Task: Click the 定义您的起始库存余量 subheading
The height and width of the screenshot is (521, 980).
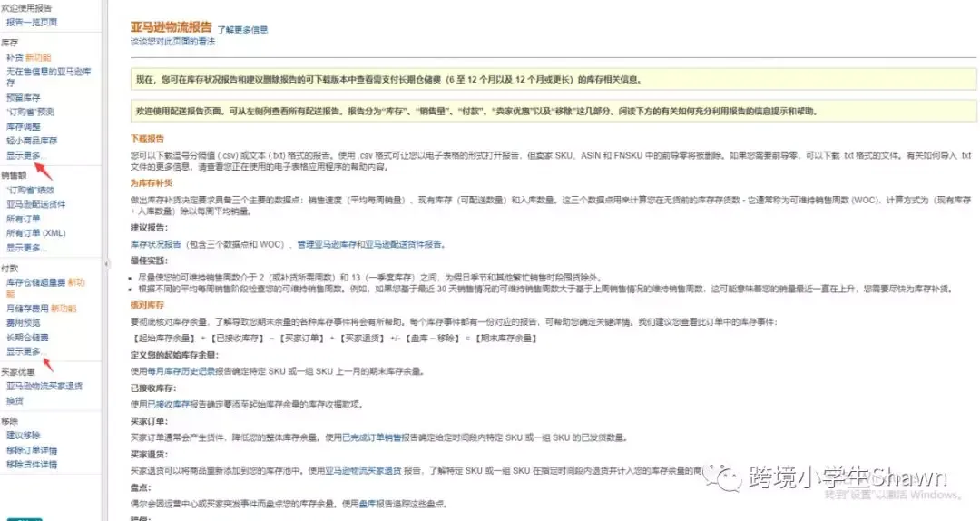Action: point(173,355)
